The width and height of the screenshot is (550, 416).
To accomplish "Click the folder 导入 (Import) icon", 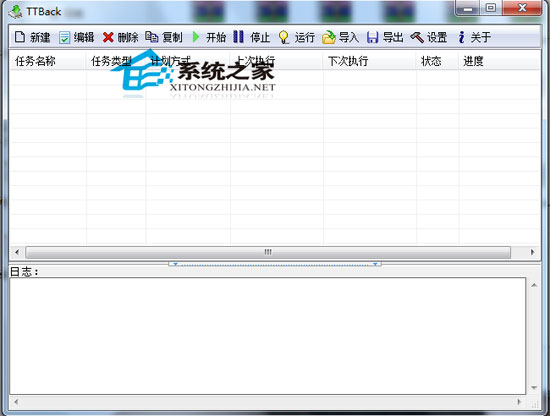I will pyautogui.click(x=329, y=37).
